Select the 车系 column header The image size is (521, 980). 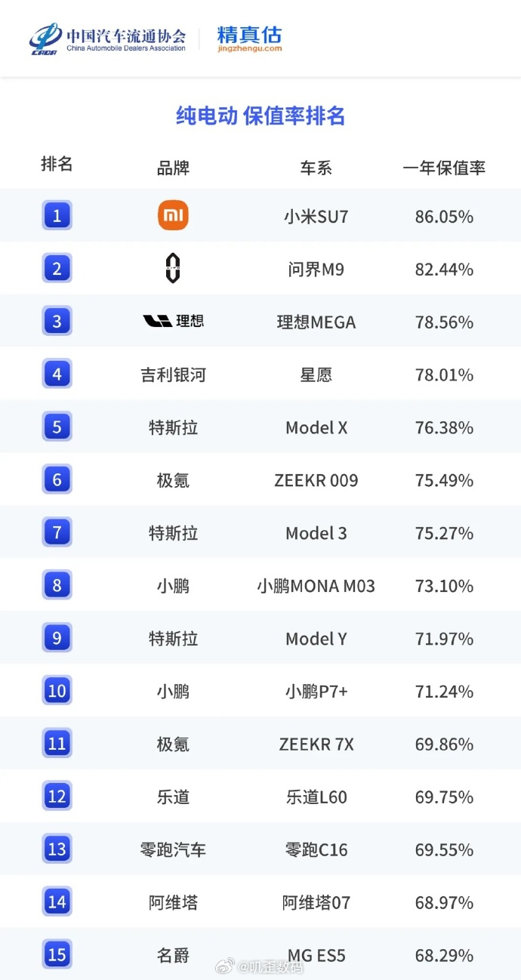click(x=316, y=168)
